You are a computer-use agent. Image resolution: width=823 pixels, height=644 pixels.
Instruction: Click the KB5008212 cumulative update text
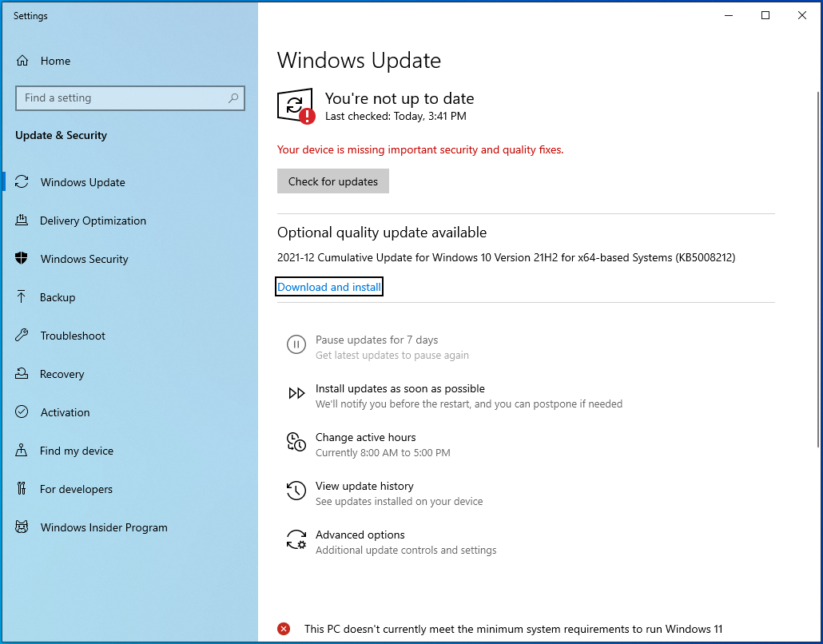click(506, 258)
